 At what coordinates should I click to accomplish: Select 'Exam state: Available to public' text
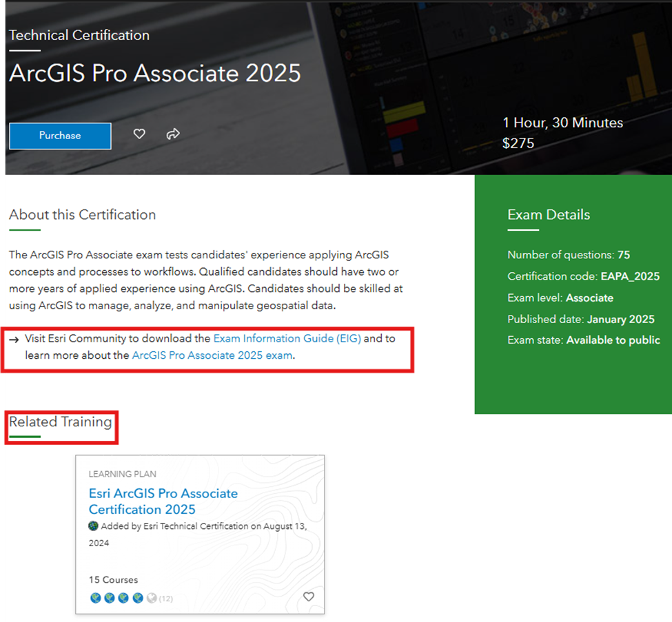tap(583, 340)
